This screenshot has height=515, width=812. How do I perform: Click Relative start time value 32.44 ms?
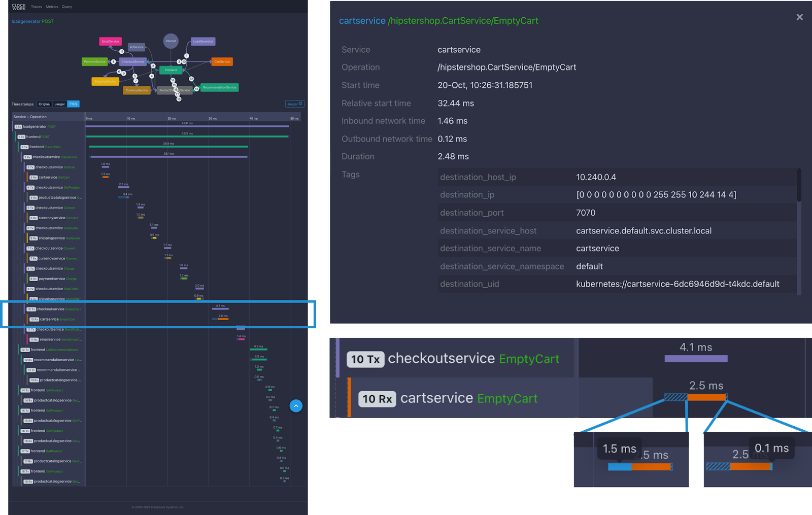[x=456, y=104]
